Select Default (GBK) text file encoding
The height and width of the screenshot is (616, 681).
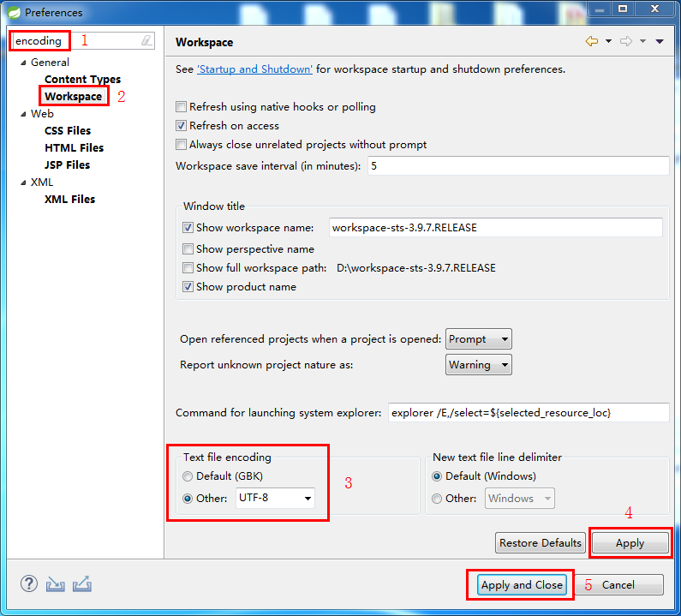[188, 476]
